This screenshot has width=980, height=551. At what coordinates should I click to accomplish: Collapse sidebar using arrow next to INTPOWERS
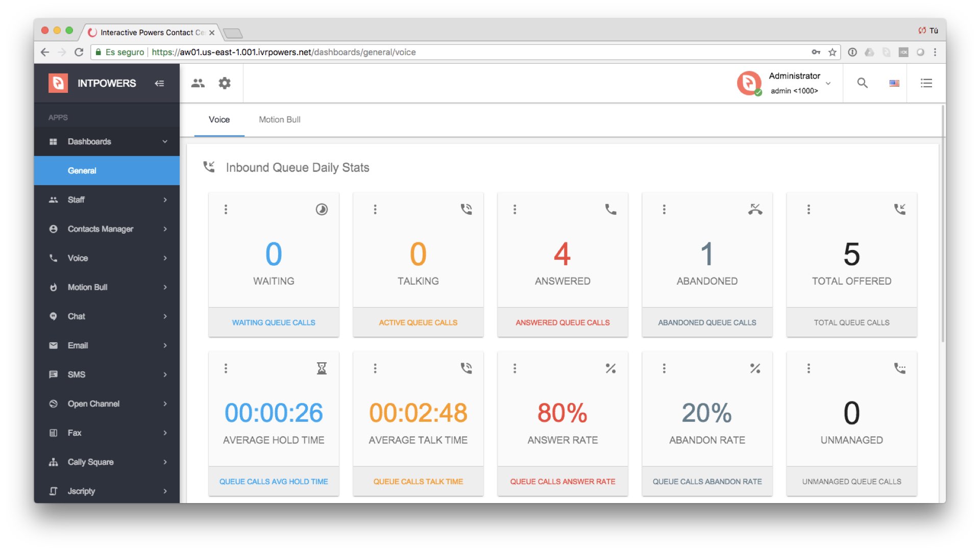(x=159, y=83)
